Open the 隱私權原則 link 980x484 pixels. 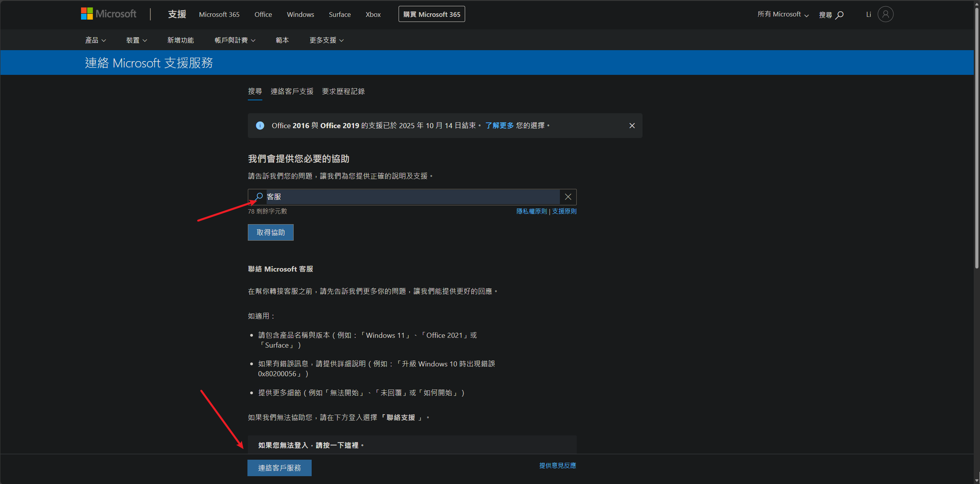(x=532, y=212)
